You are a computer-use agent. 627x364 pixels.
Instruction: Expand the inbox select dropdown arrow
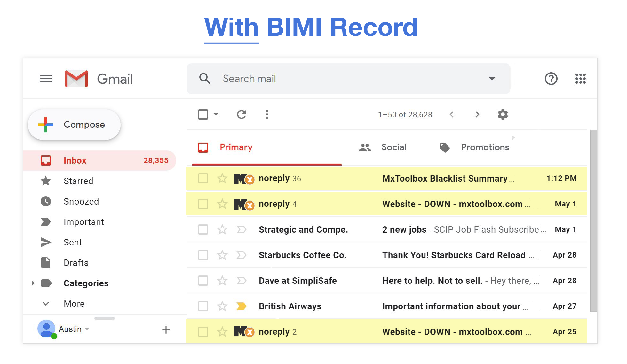[214, 114]
